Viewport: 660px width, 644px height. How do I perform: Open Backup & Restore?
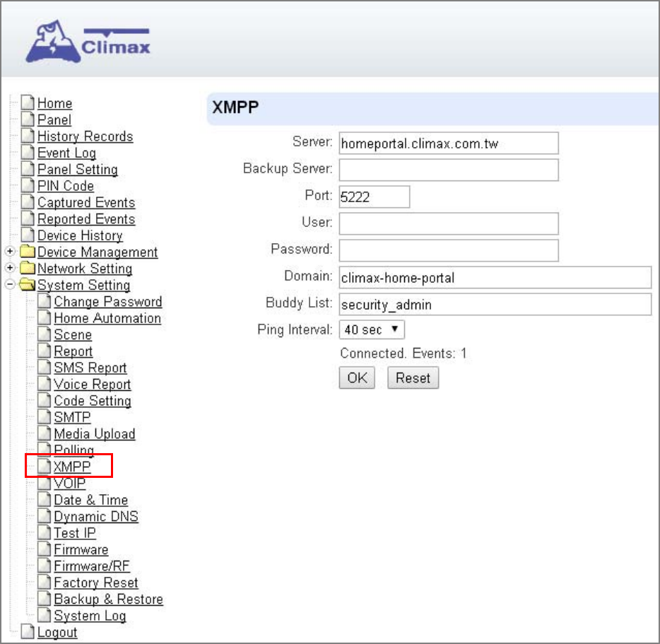(x=109, y=599)
